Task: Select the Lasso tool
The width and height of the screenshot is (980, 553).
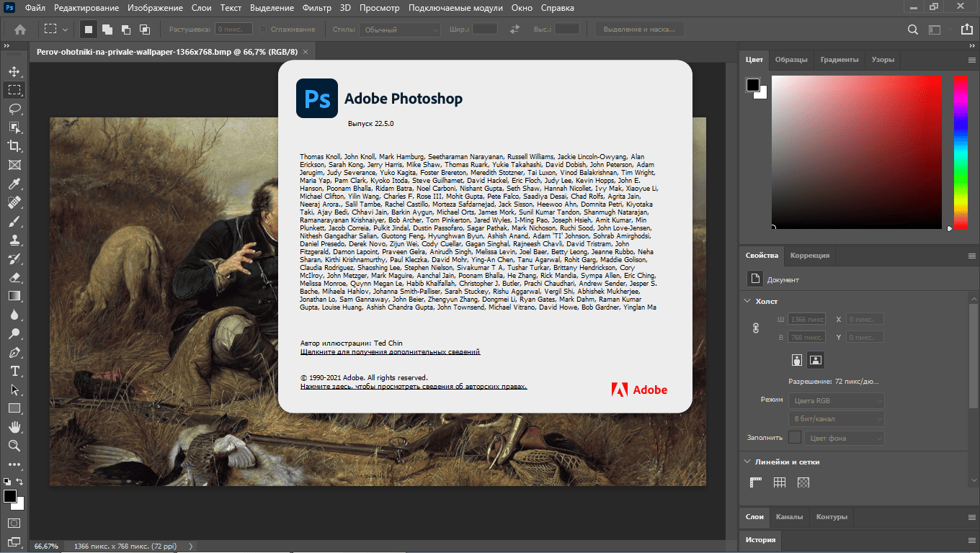Action: coord(14,109)
